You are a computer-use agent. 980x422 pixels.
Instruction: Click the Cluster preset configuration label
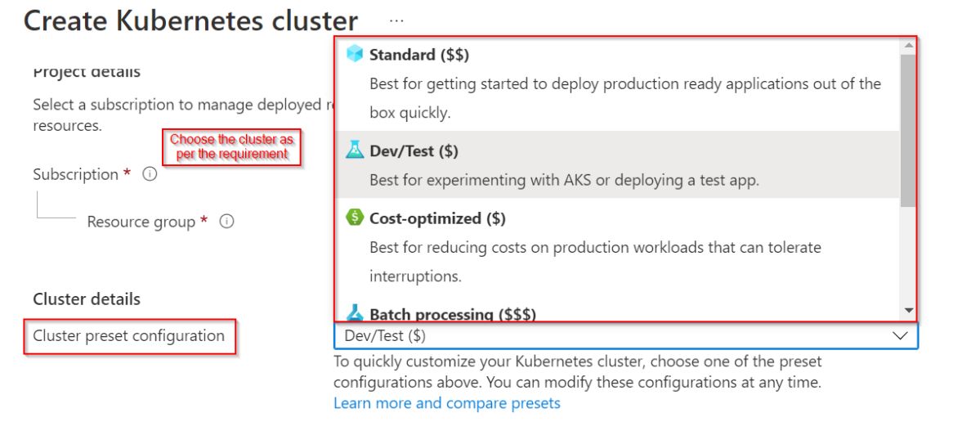(129, 336)
